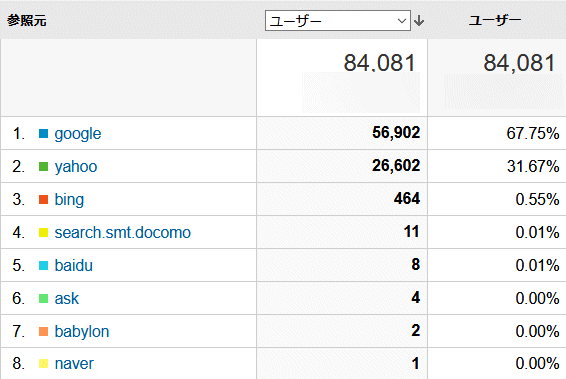Open the ユーザー metric dropdown
The width and height of the screenshot is (566, 379).
pos(338,21)
